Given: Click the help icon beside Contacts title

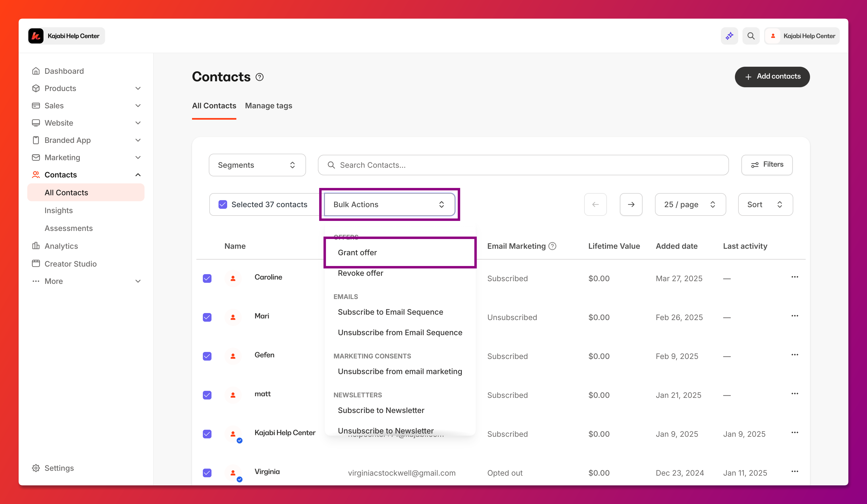Looking at the screenshot, I should coord(260,77).
